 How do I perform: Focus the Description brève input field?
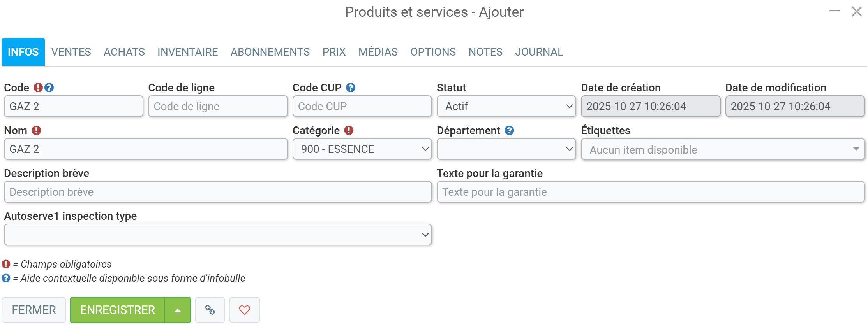(218, 192)
